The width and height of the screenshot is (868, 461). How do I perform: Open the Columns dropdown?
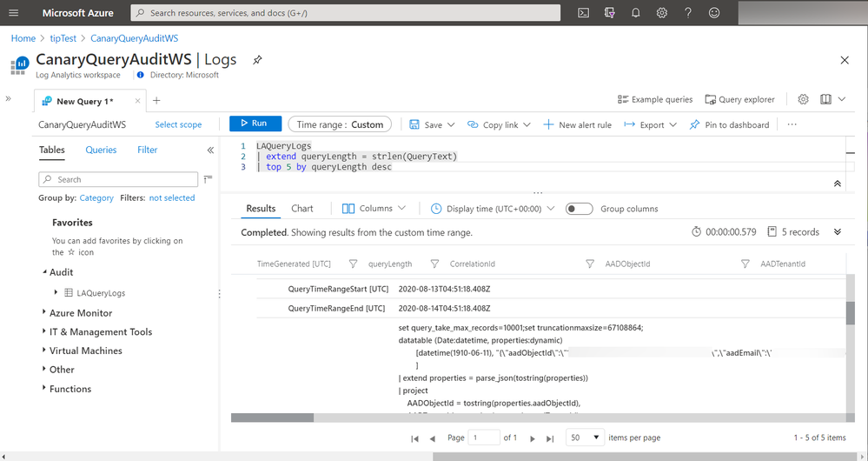[x=374, y=209]
